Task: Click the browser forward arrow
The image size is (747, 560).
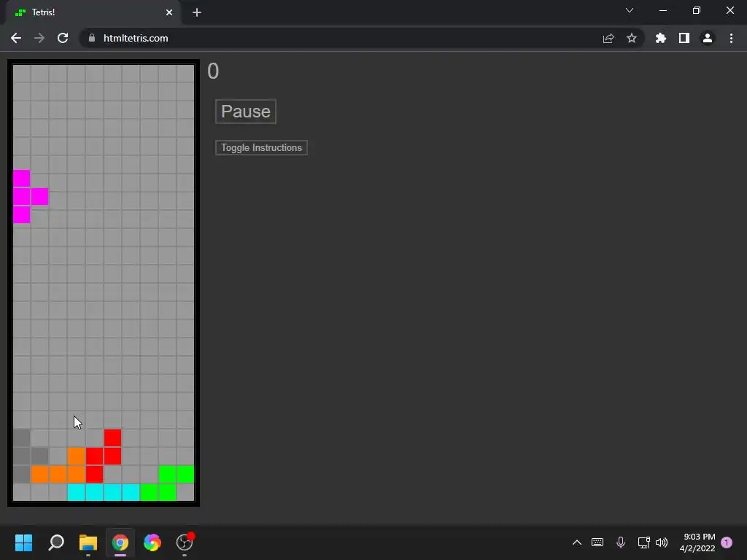Action: pos(39,38)
